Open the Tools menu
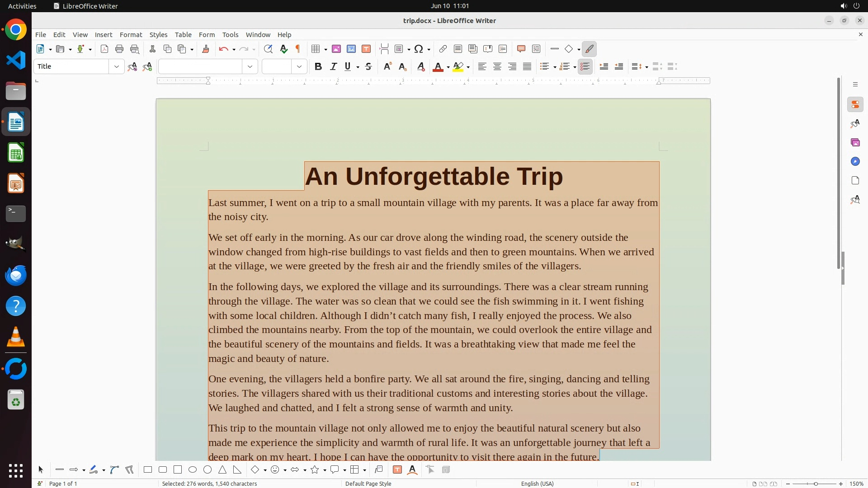This screenshot has height=488, width=868. [230, 35]
